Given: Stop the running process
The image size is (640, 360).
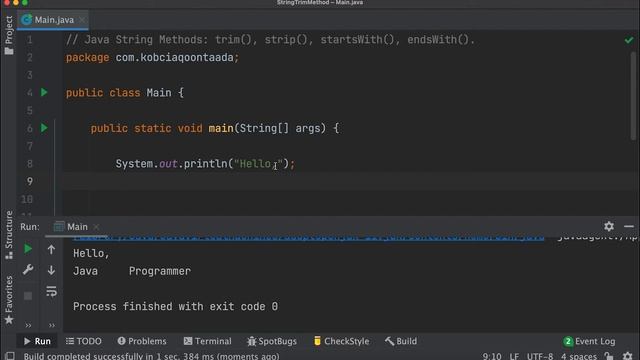Looking at the screenshot, I should pyautogui.click(x=28, y=296).
